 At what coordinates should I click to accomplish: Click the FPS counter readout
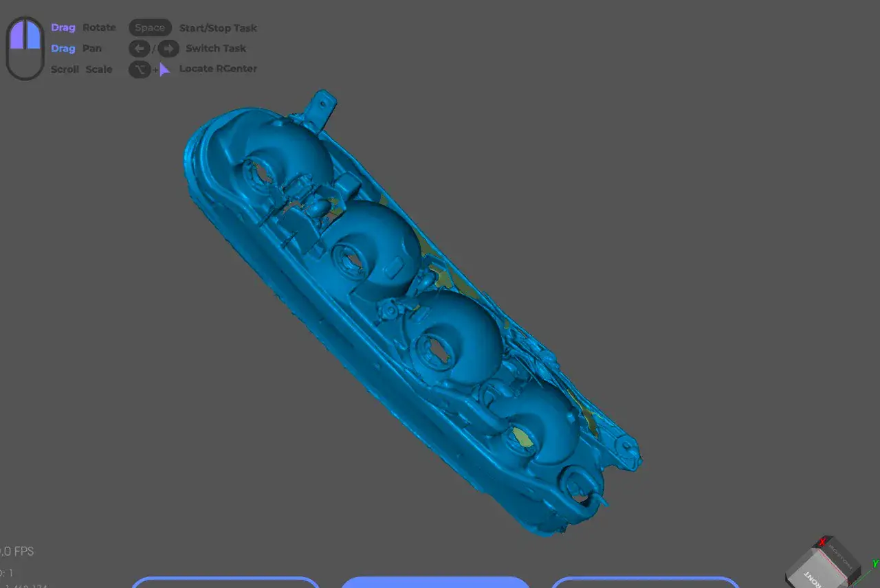[x=16, y=552]
